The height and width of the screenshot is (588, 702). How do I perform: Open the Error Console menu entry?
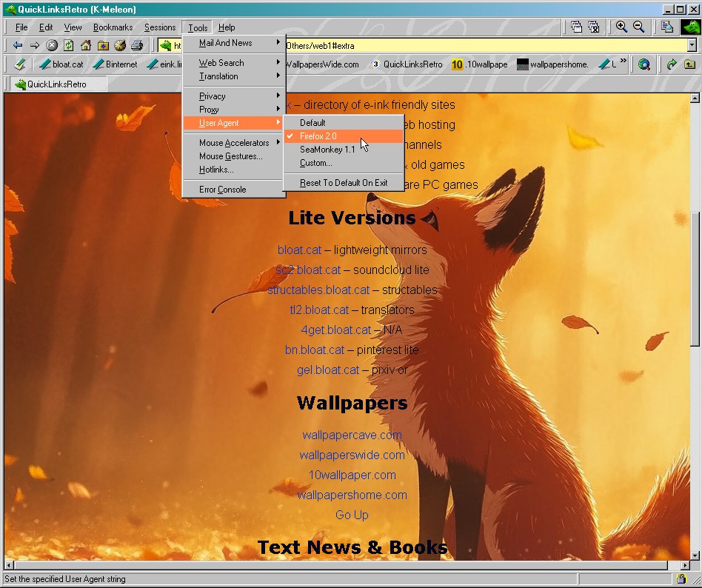pyautogui.click(x=222, y=190)
